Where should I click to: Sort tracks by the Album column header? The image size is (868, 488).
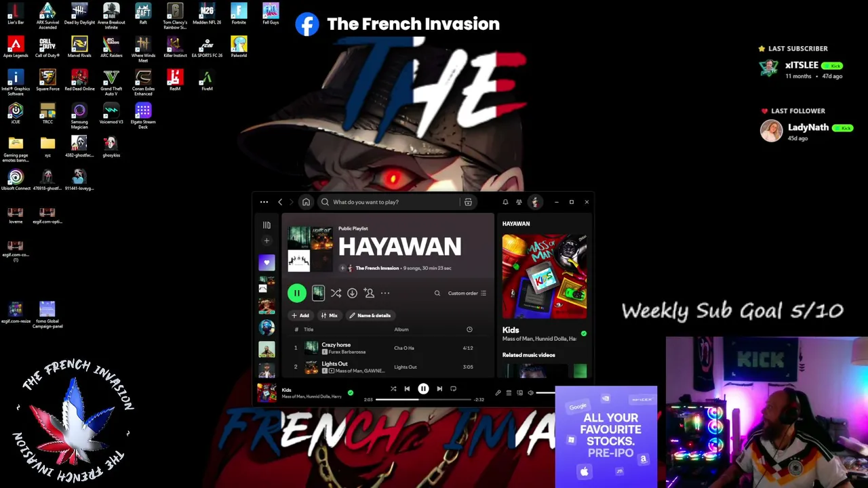tap(401, 329)
